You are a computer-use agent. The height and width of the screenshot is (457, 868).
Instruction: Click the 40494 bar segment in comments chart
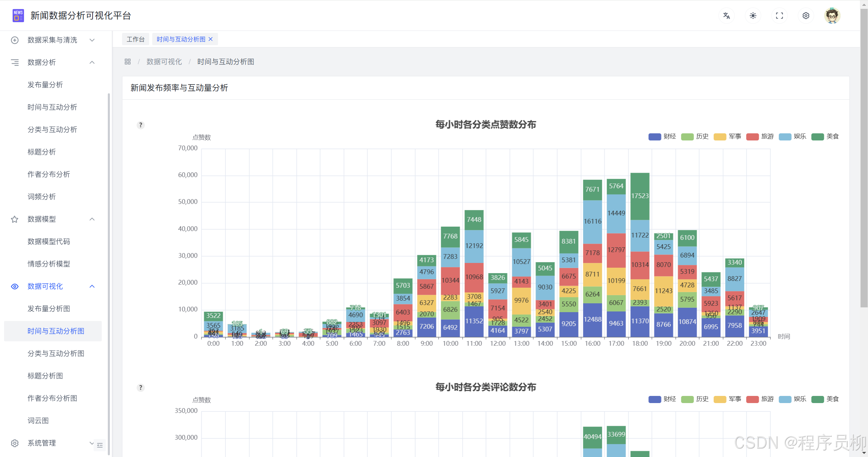pyautogui.click(x=592, y=437)
